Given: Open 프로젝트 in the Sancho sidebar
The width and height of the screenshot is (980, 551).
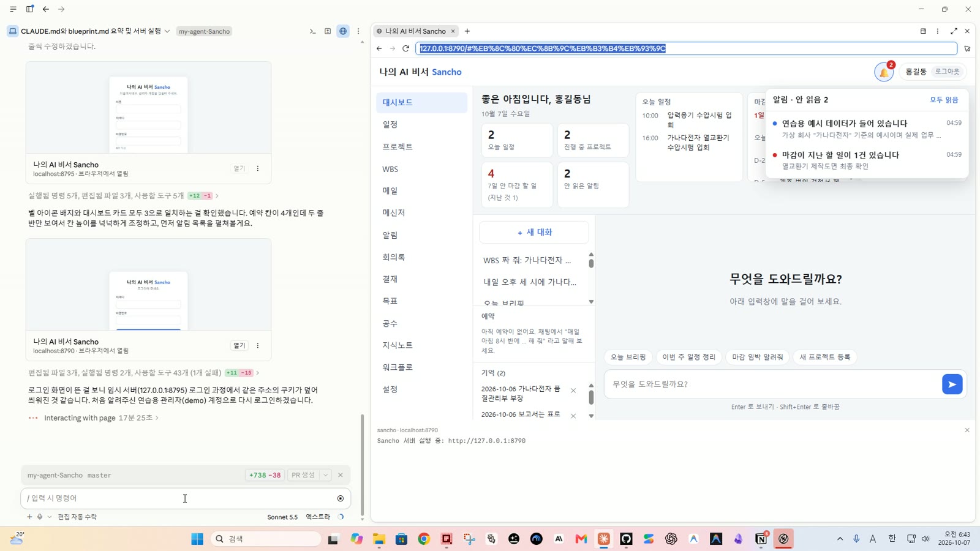Looking at the screenshot, I should point(421,146).
